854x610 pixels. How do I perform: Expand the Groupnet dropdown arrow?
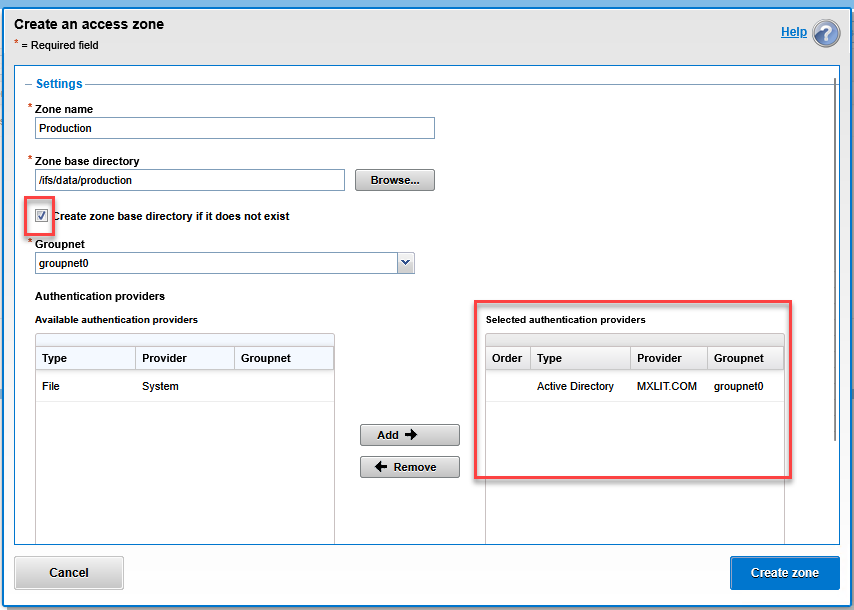coord(405,263)
